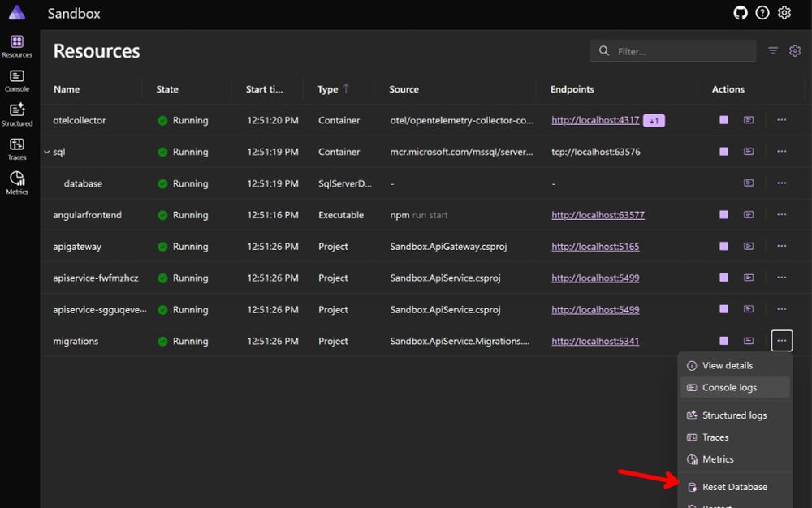
Task: Stop the angularfrontend resource
Action: (724, 215)
